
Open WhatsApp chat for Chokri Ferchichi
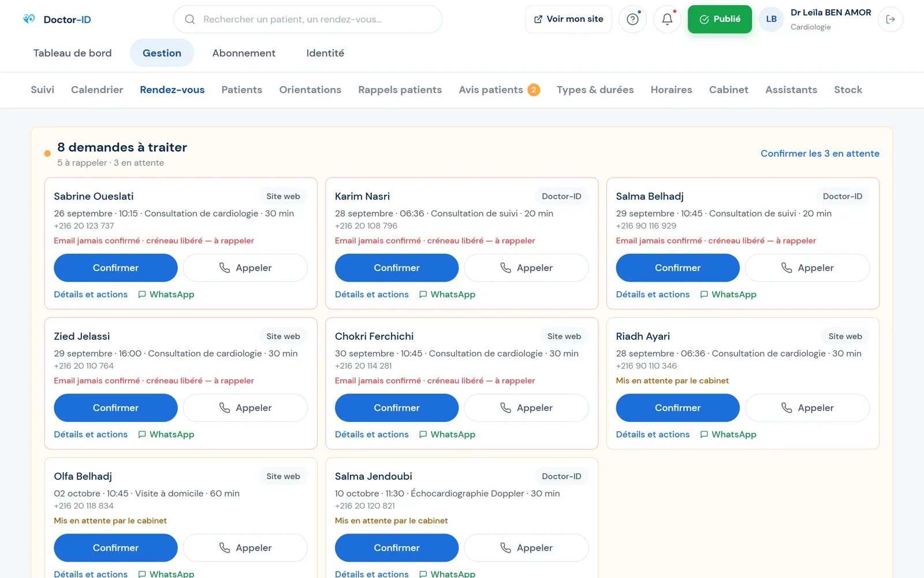tap(448, 434)
